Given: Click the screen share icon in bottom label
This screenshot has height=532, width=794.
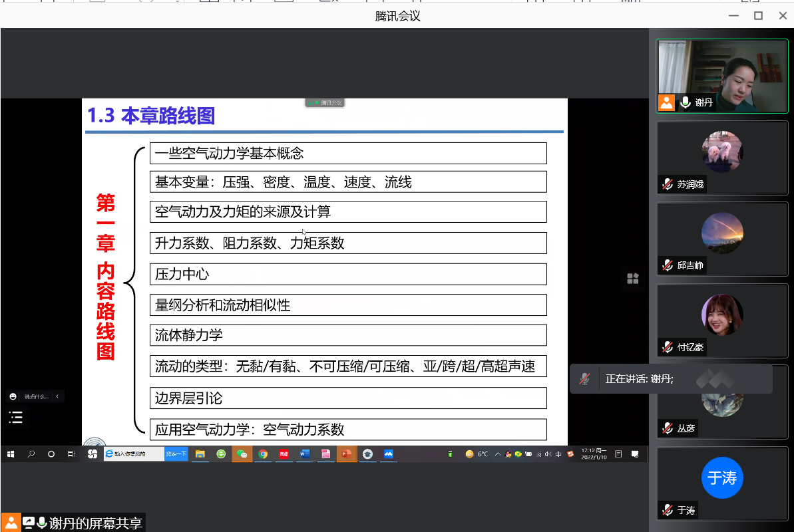Looking at the screenshot, I should (29, 523).
